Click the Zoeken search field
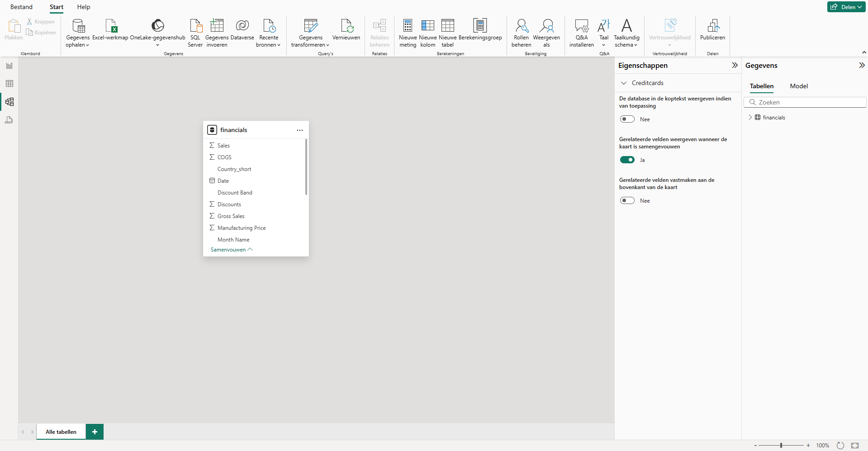Viewport: 868px width, 451px height. click(805, 102)
